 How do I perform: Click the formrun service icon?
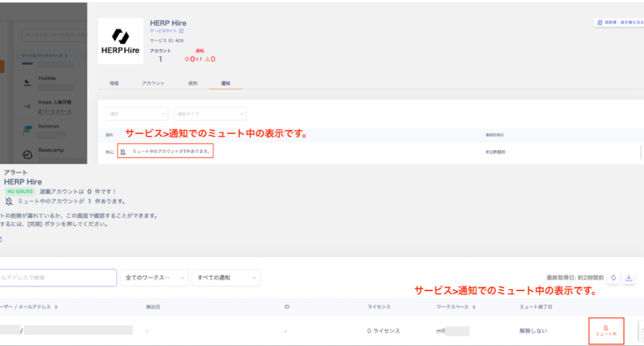click(x=27, y=130)
